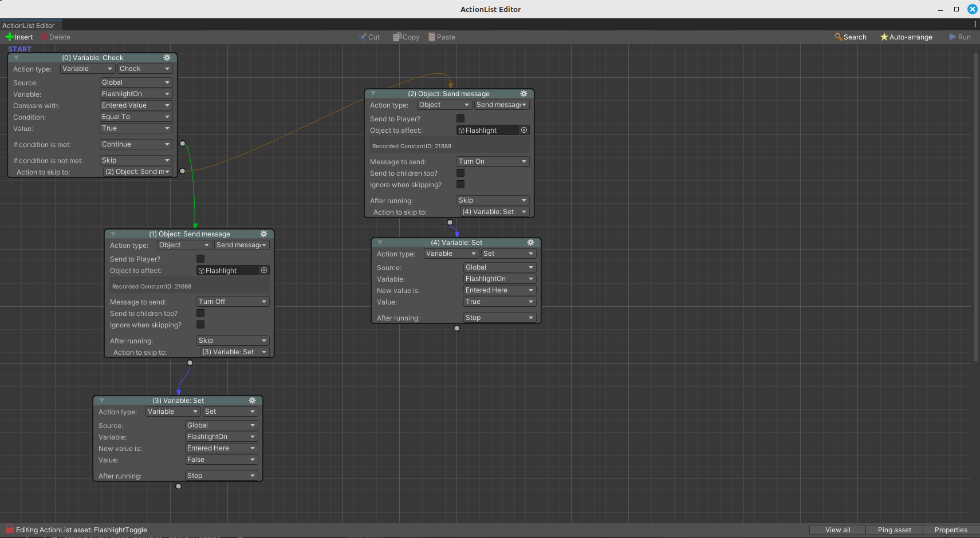Run the ActionList
Image resolution: width=980 pixels, height=538 pixels.
click(x=960, y=37)
